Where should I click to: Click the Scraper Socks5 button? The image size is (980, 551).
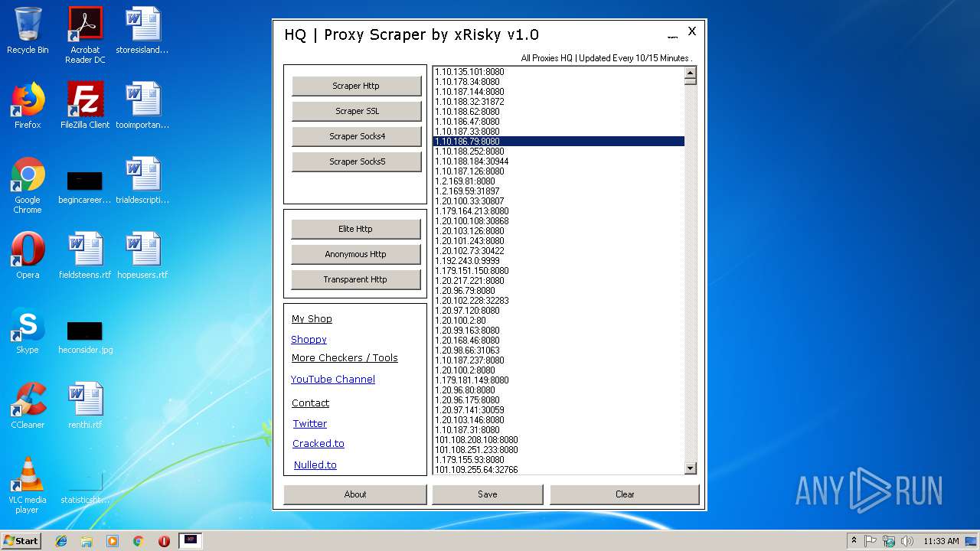click(x=356, y=161)
